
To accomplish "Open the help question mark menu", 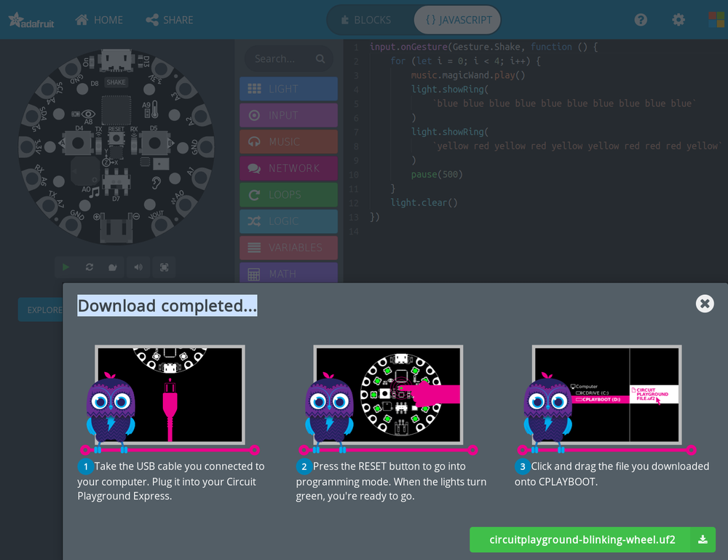I will click(641, 20).
